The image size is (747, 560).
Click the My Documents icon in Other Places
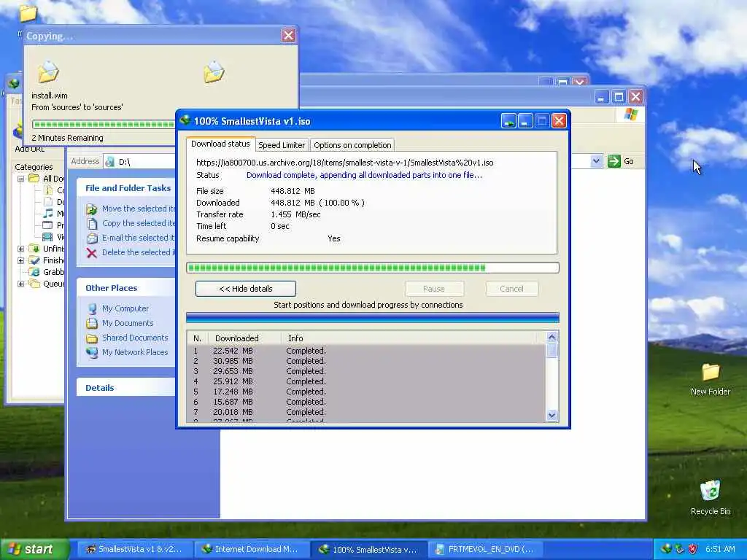click(92, 323)
